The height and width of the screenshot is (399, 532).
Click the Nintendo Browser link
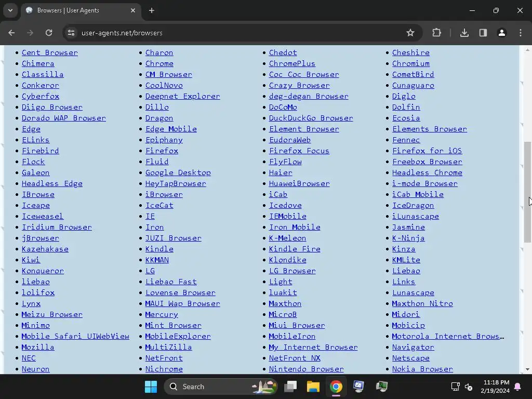tap(307, 369)
